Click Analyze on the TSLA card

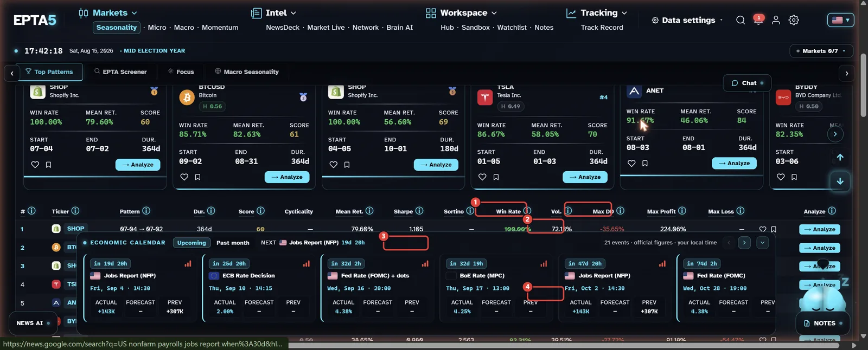[x=585, y=177]
